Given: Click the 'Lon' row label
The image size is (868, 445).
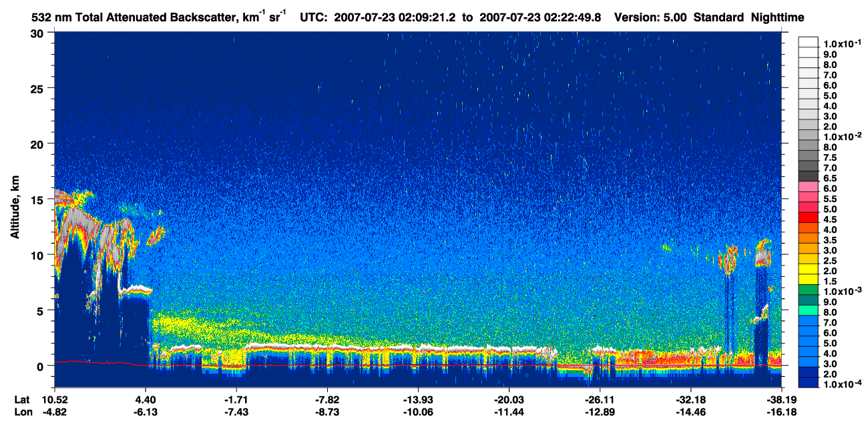Looking at the screenshot, I should (22, 412).
